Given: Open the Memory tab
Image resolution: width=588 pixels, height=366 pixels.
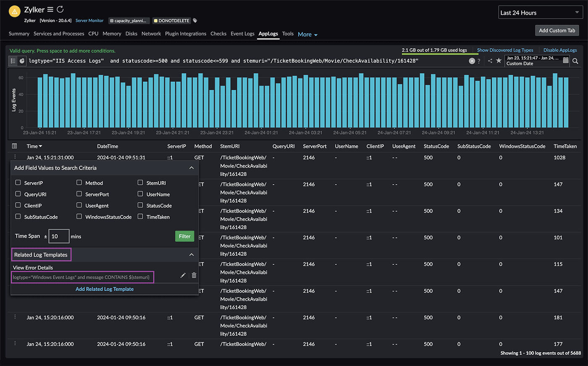Looking at the screenshot, I should point(112,34).
